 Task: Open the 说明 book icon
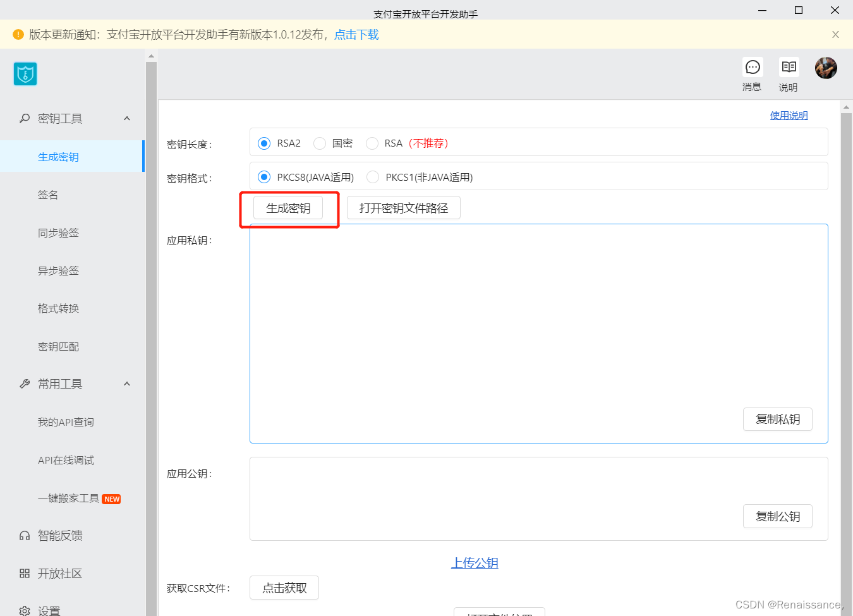click(x=789, y=67)
